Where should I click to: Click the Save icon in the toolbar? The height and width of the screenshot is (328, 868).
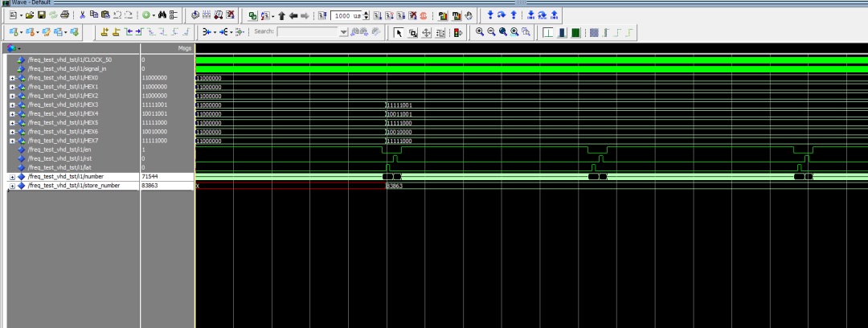(x=41, y=15)
